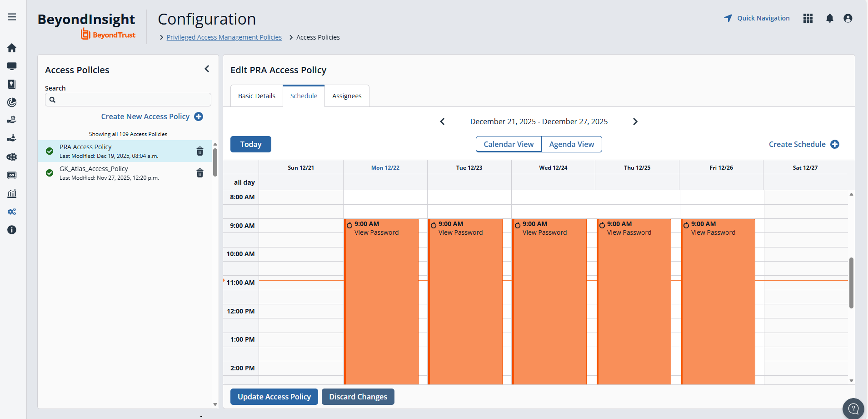
Task: Go to Home from the sidebar
Action: 12,48
